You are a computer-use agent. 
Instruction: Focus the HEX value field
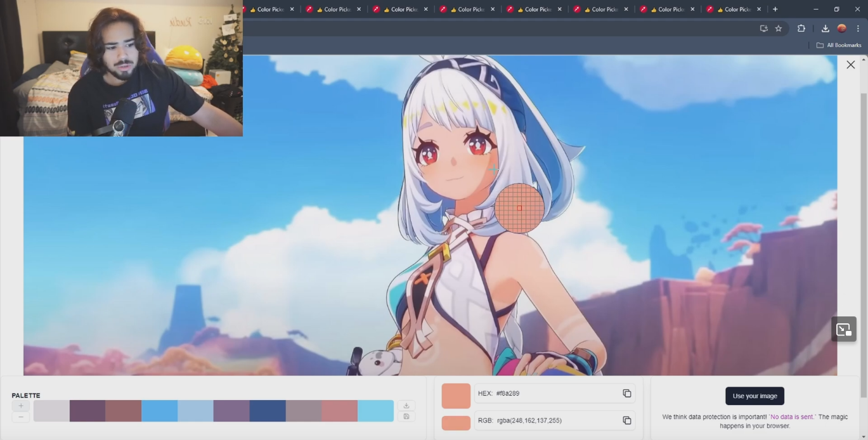[555, 393]
